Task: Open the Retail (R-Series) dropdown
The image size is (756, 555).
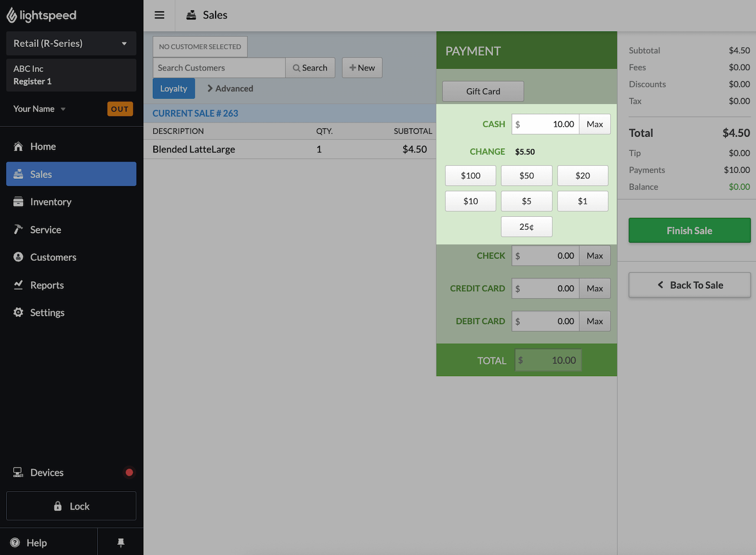Action: click(x=71, y=43)
